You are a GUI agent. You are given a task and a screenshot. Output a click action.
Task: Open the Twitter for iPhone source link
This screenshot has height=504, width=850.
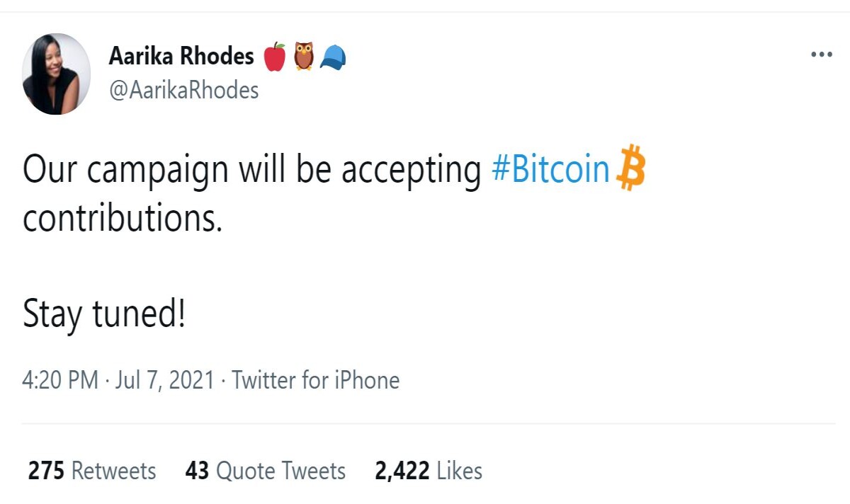tap(316, 380)
